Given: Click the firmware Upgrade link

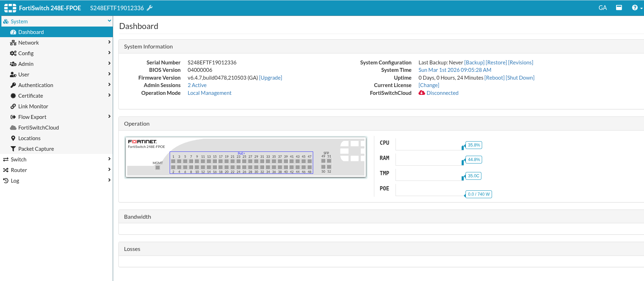Looking at the screenshot, I should pyautogui.click(x=270, y=78).
